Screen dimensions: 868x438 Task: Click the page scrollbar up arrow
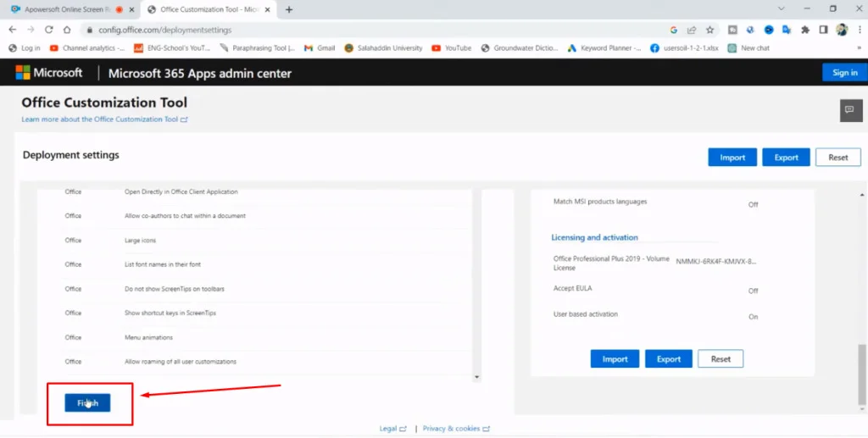coord(862,195)
